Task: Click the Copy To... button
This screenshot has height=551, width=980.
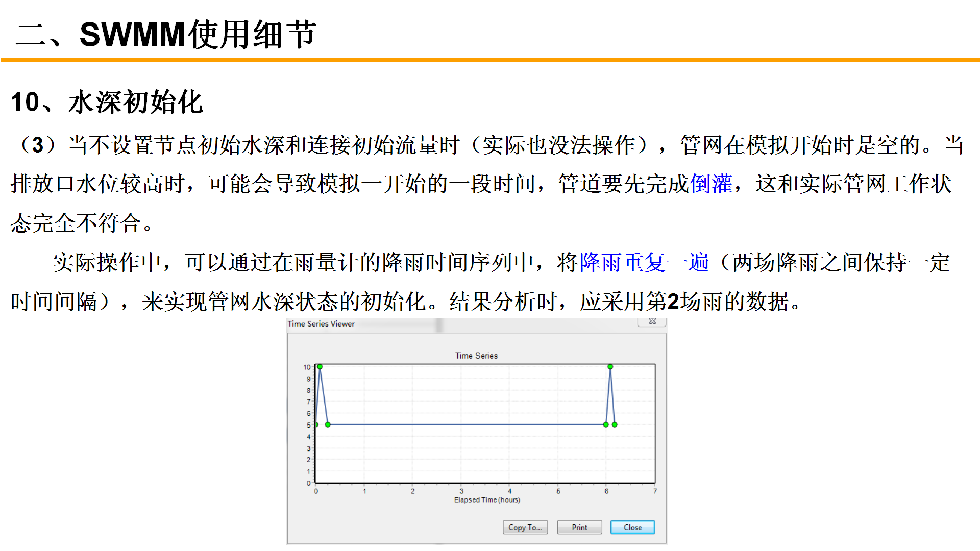Action: pyautogui.click(x=525, y=527)
